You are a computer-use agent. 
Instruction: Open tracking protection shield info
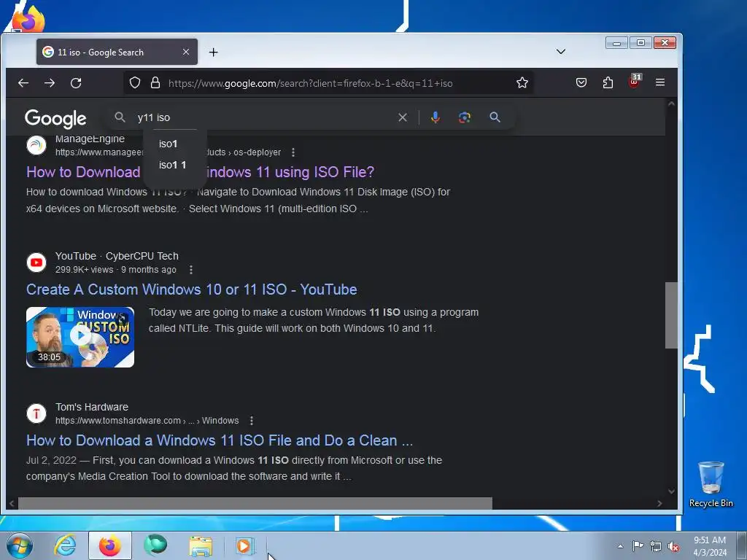click(135, 83)
